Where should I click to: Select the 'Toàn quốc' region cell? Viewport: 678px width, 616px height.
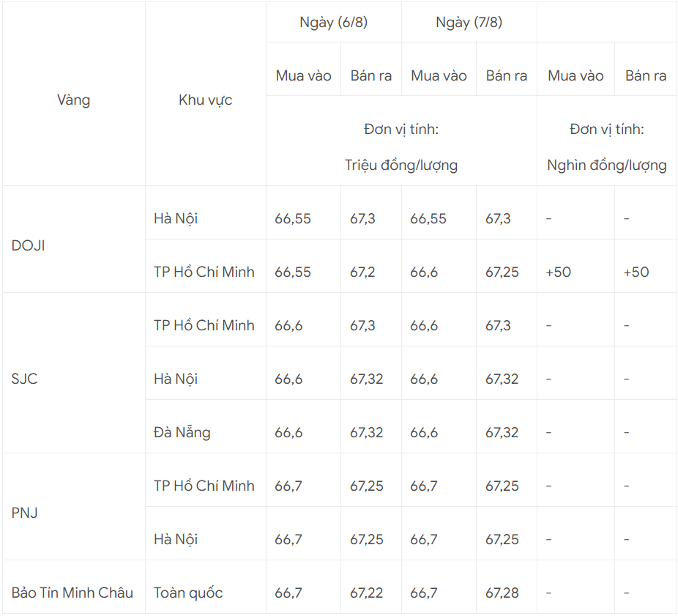[188, 593]
